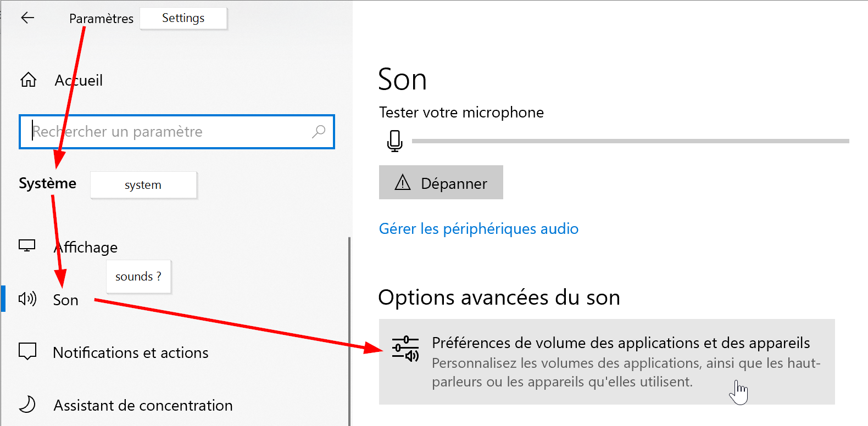This screenshot has width=868, height=426.
Task: Focus the Rechercher un paramètre field
Action: [177, 132]
